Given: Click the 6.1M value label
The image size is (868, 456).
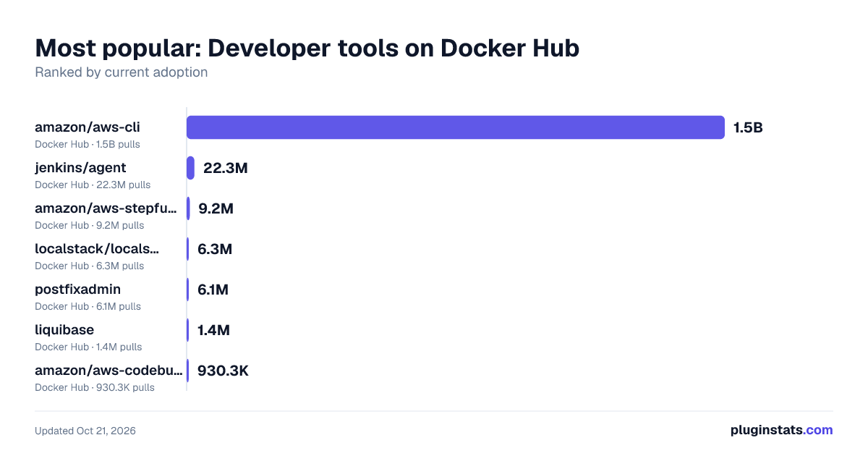Looking at the screenshot, I should tap(213, 290).
